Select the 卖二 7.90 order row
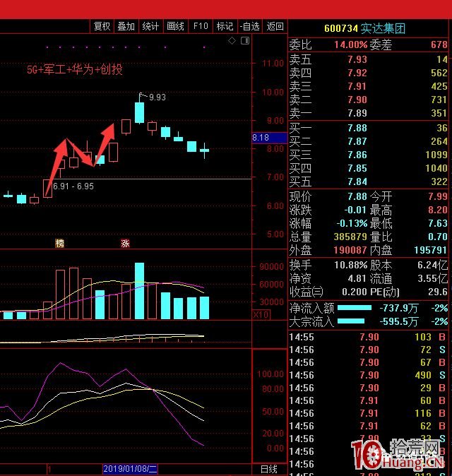 coord(368,100)
